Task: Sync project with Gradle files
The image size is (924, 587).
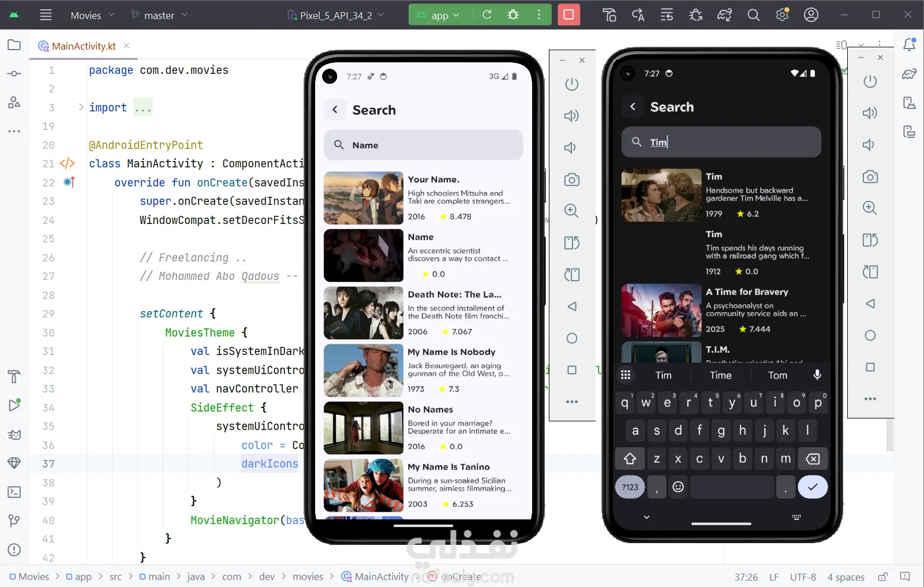Action: tap(724, 15)
